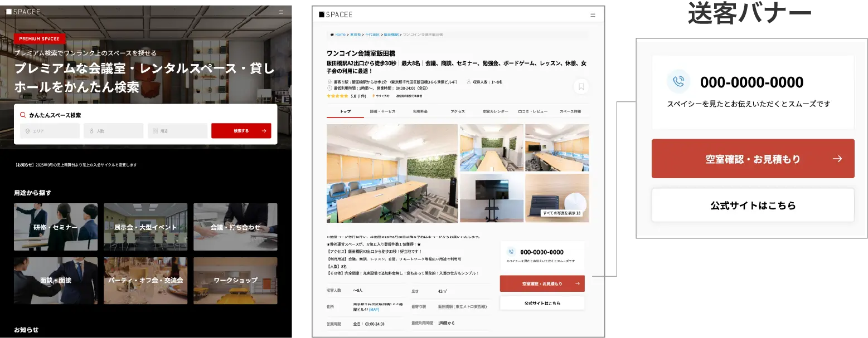Open the hamburger menu on the listing page
The image size is (868, 338).
click(x=593, y=15)
